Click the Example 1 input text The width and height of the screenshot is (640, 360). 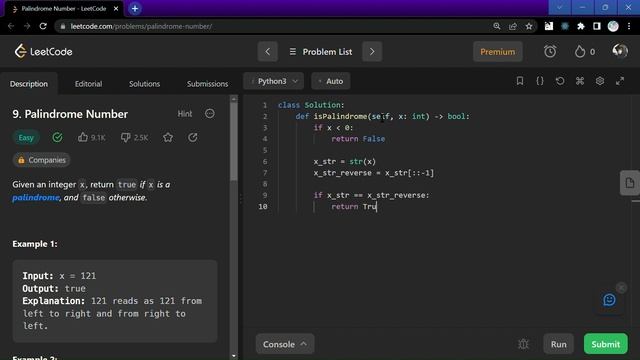[x=59, y=276]
